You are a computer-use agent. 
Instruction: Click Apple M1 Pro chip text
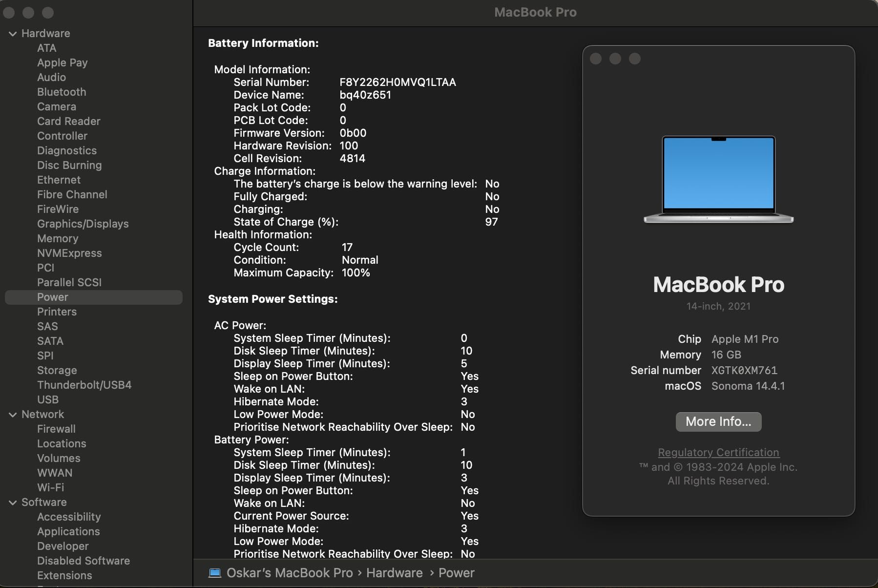pyautogui.click(x=745, y=339)
